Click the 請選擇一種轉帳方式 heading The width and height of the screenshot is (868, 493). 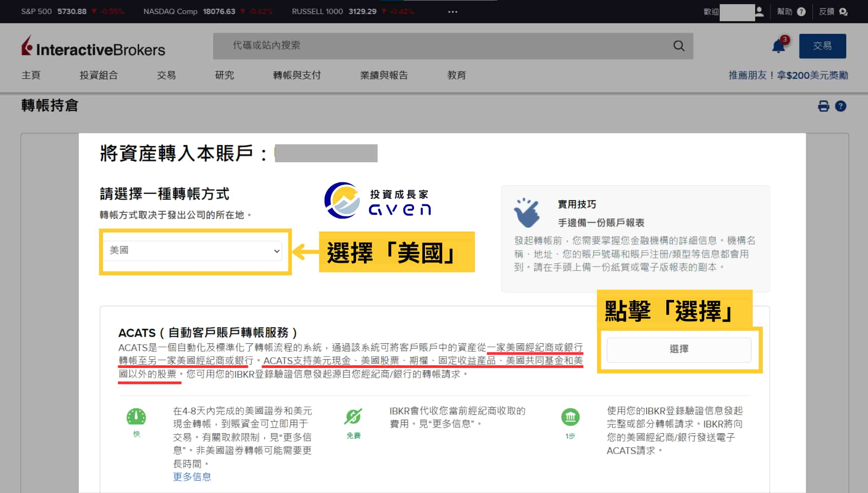(x=164, y=194)
